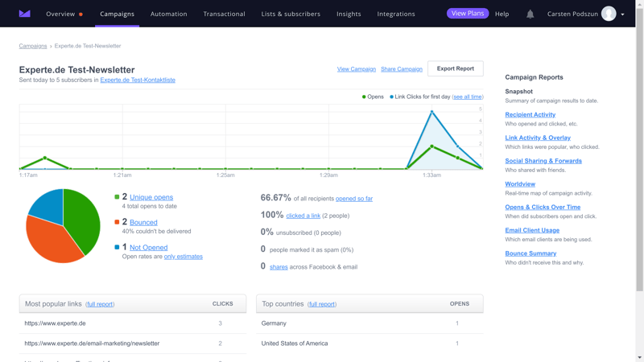Click the Campaign Monitor envelope logo
The image size is (644, 362).
(x=25, y=14)
